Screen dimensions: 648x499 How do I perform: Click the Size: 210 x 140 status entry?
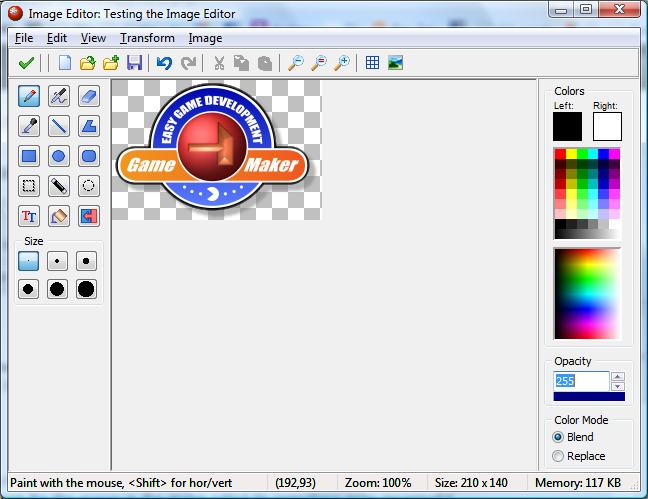pyautogui.click(x=471, y=483)
